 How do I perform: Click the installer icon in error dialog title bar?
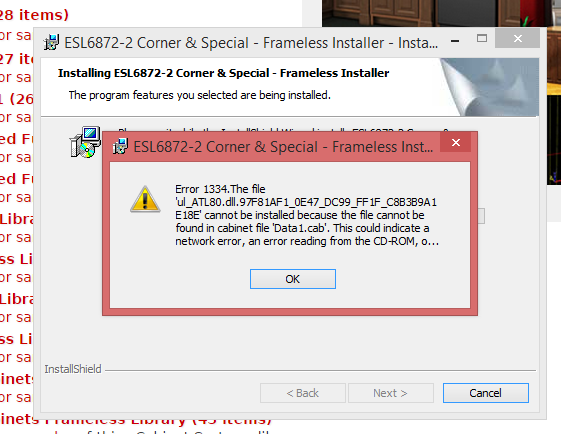(x=120, y=146)
